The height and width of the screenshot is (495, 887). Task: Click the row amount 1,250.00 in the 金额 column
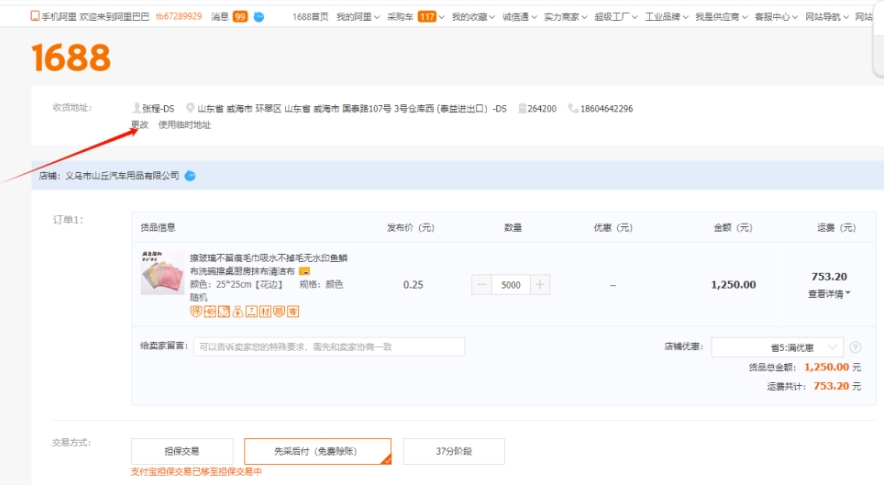tap(733, 285)
